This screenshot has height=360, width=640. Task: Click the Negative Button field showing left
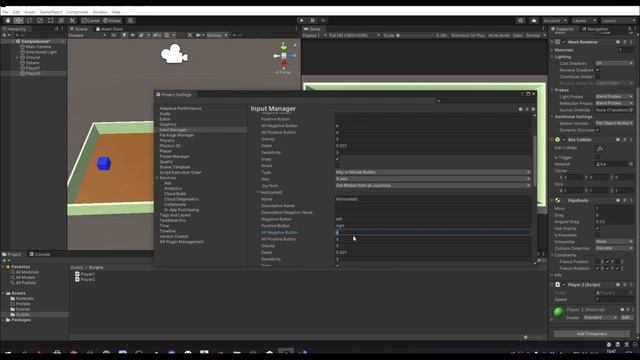(433, 219)
